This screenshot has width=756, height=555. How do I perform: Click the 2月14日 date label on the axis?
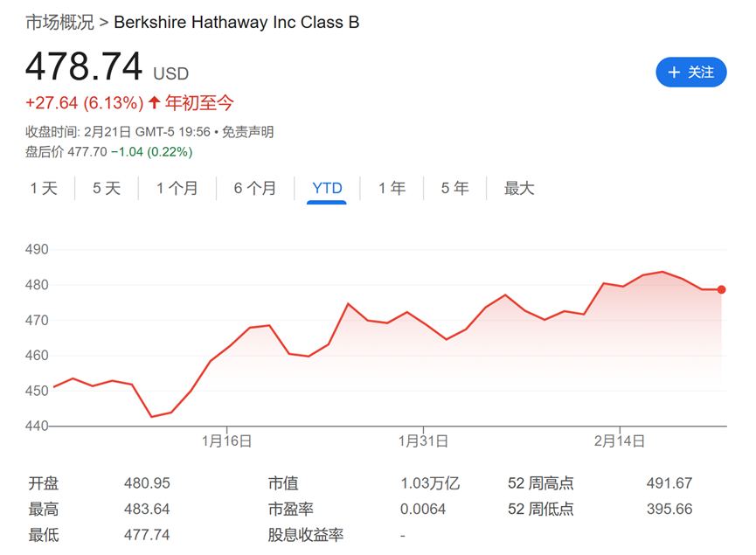(x=619, y=441)
